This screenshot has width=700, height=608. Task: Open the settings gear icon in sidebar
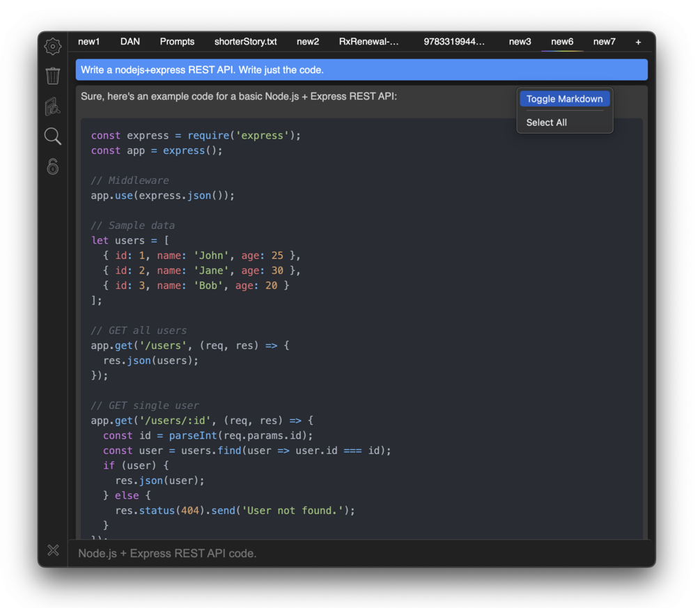pos(53,47)
